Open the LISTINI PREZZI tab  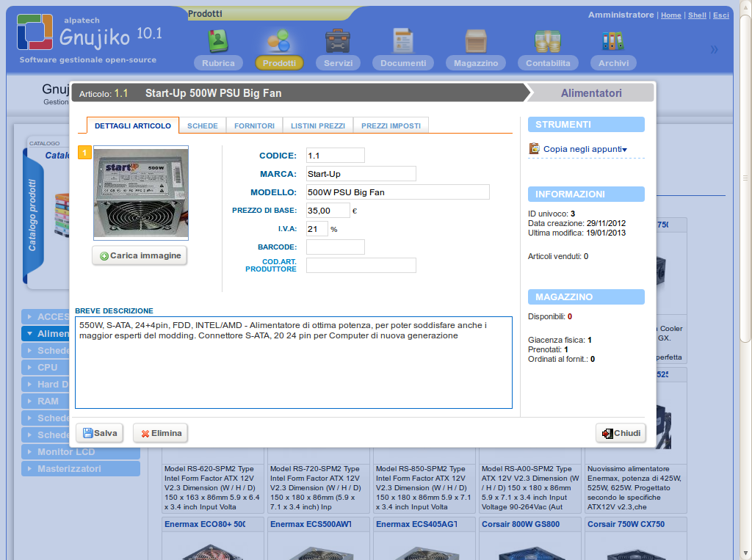click(317, 125)
